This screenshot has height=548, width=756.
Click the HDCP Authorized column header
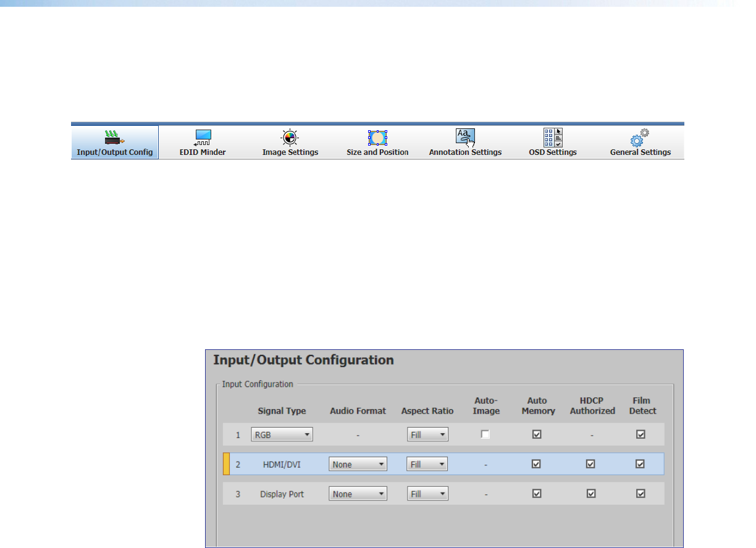[592, 405]
